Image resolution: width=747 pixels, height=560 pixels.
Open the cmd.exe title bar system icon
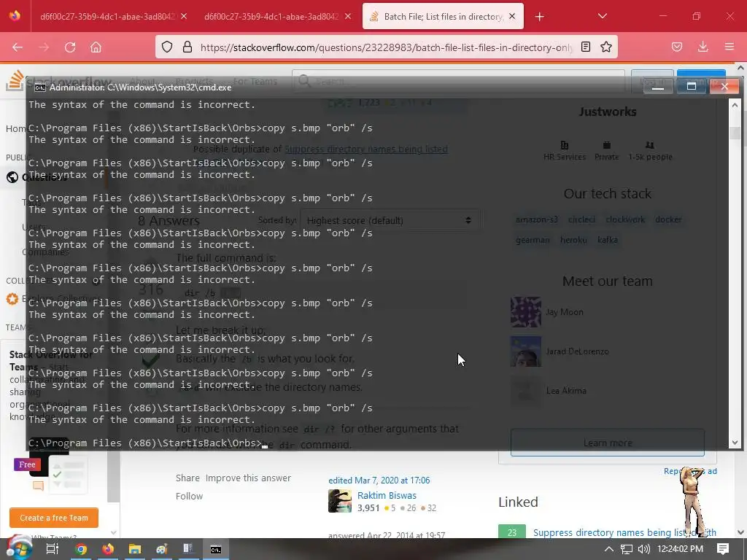(x=40, y=87)
